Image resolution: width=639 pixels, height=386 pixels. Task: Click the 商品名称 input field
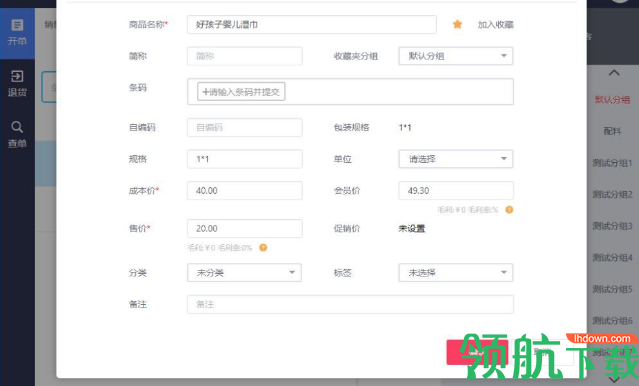pos(312,24)
